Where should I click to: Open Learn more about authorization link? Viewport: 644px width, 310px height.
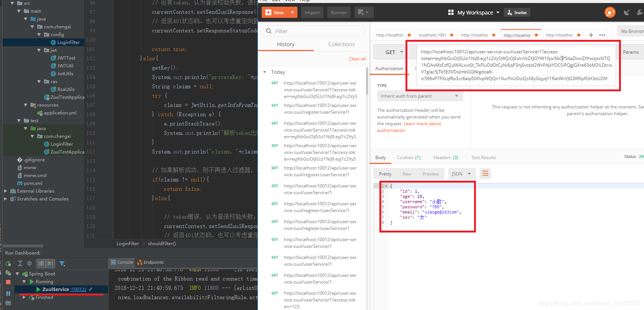pyautogui.click(x=409, y=127)
